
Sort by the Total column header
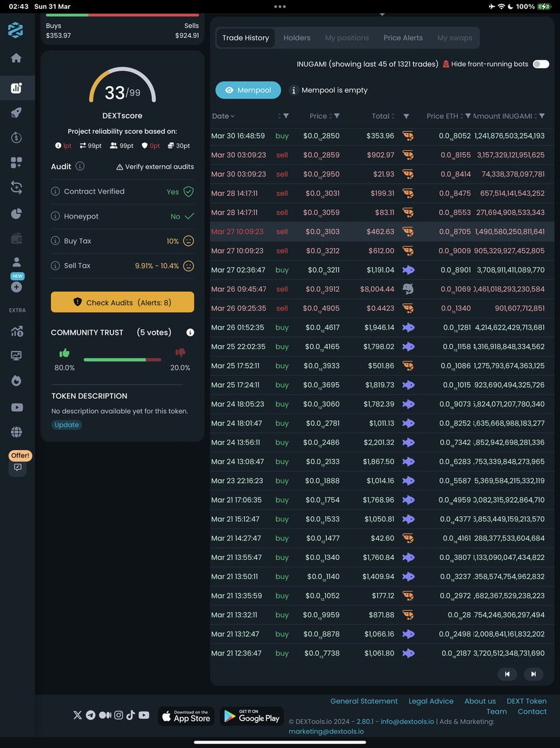[384, 116]
